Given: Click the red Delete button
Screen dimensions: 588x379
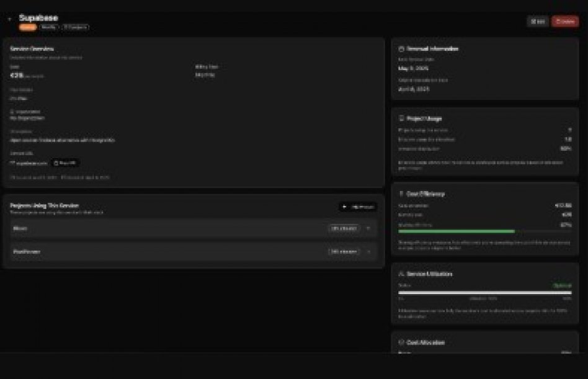Looking at the screenshot, I should [565, 22].
